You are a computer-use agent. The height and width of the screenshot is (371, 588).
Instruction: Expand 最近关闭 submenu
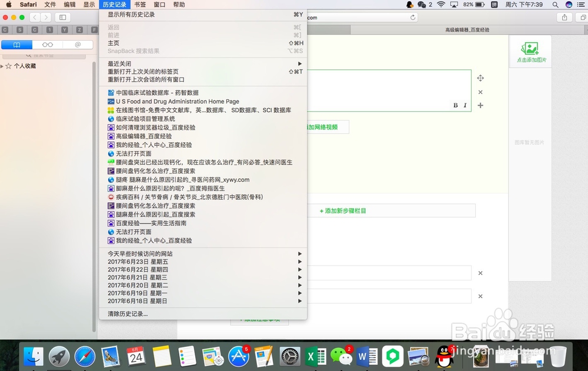click(203, 63)
